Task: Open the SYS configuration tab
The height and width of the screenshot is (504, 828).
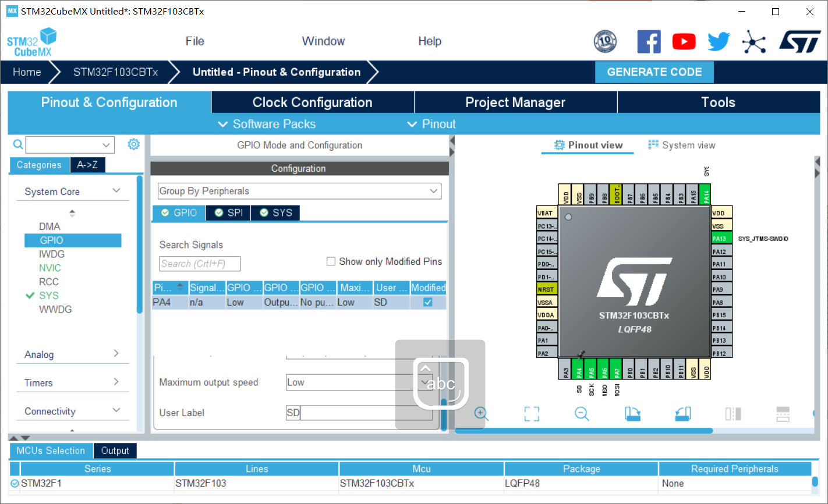Action: click(276, 213)
